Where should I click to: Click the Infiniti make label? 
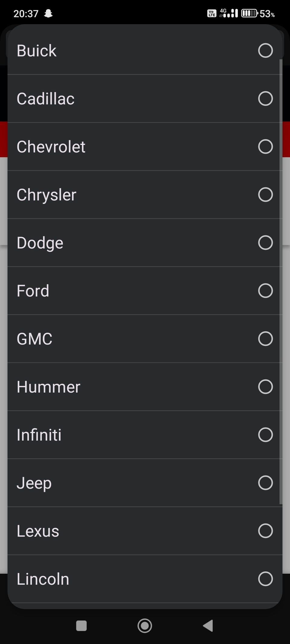(x=39, y=435)
